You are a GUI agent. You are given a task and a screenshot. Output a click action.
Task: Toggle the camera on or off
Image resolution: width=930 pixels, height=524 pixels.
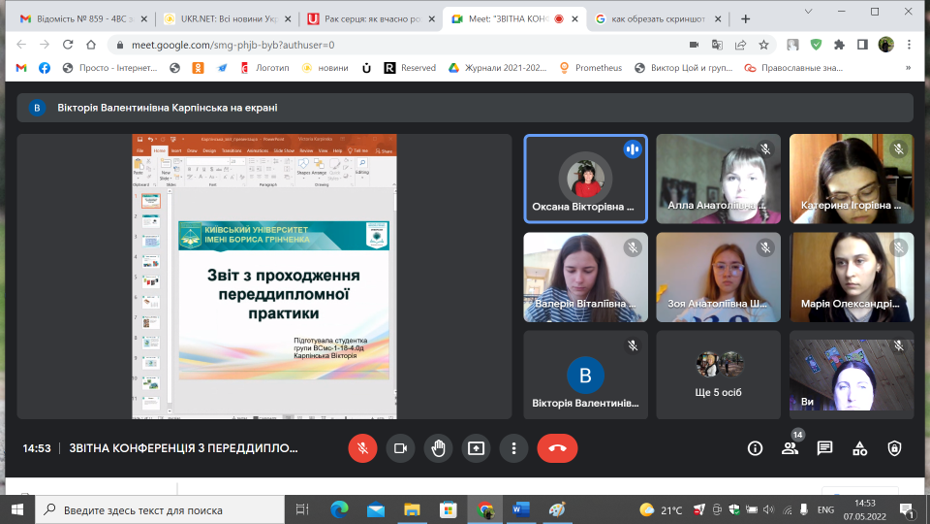[x=400, y=448]
